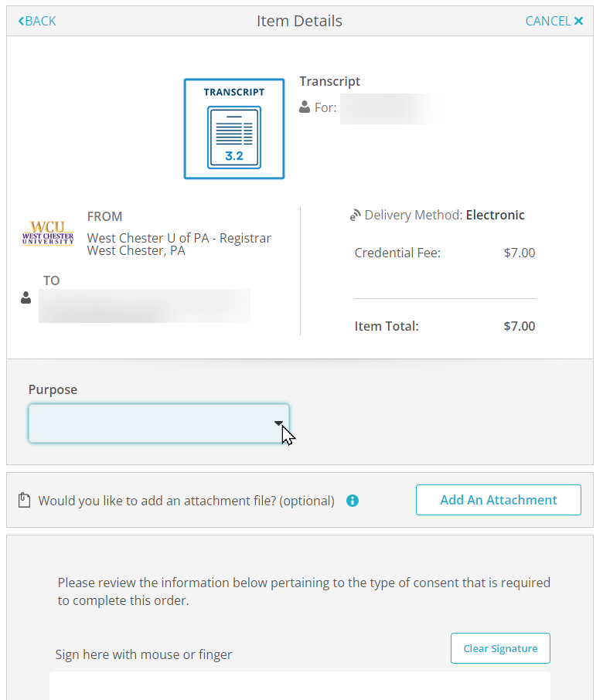Click the West Chester University logo
The width and height of the screenshot is (603, 700).
(48, 233)
